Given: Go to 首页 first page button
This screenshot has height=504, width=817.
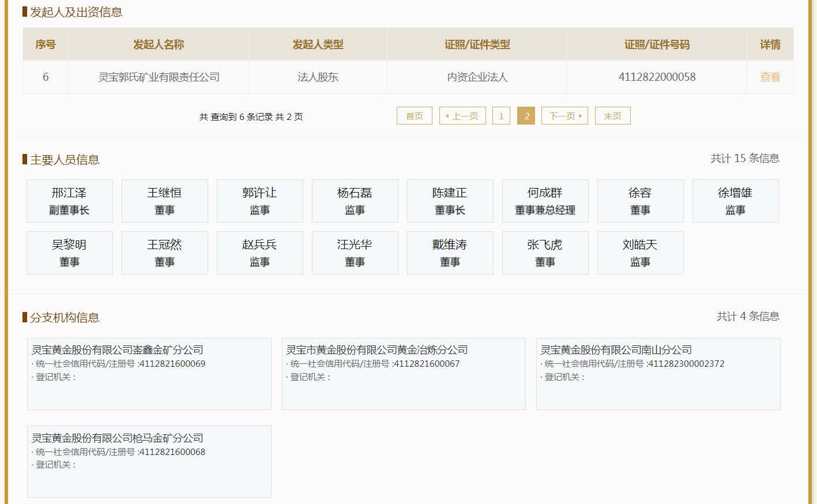Looking at the screenshot, I should click(x=414, y=116).
